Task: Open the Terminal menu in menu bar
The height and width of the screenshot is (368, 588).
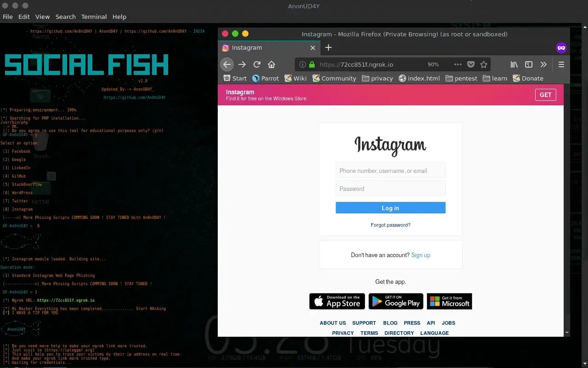Action: (94, 17)
